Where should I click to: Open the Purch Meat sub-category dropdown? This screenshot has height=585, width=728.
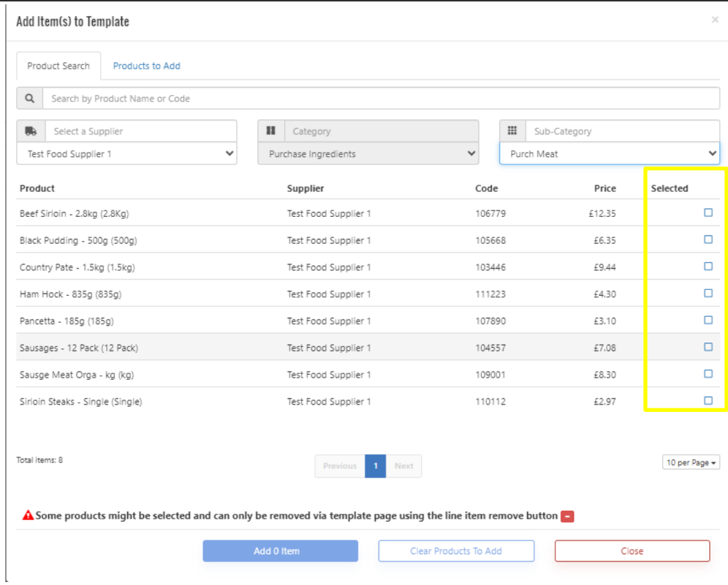[x=609, y=154]
